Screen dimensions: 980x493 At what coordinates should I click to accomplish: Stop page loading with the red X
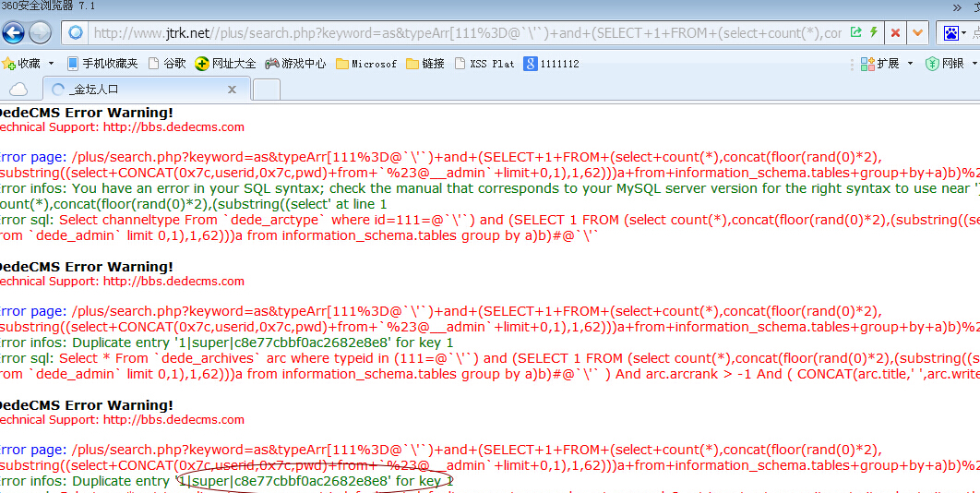[895, 32]
